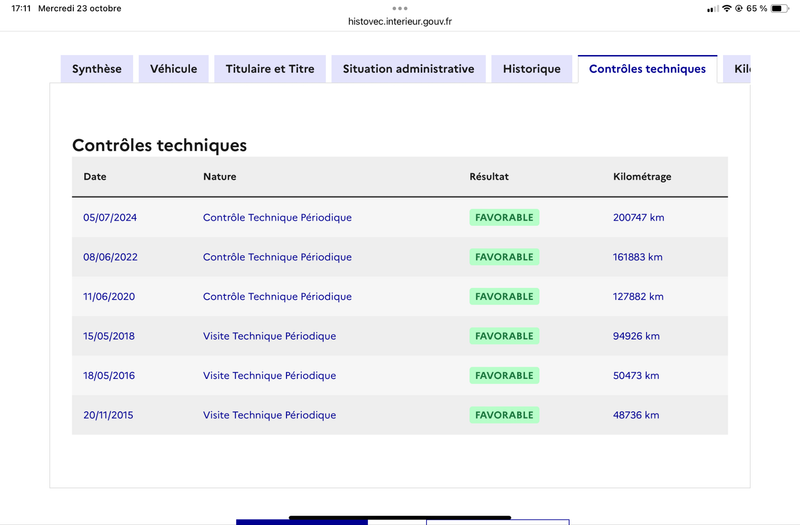Image resolution: width=800 pixels, height=525 pixels.
Task: Tap the black home indicator bar at the bottom
Action: point(400,517)
